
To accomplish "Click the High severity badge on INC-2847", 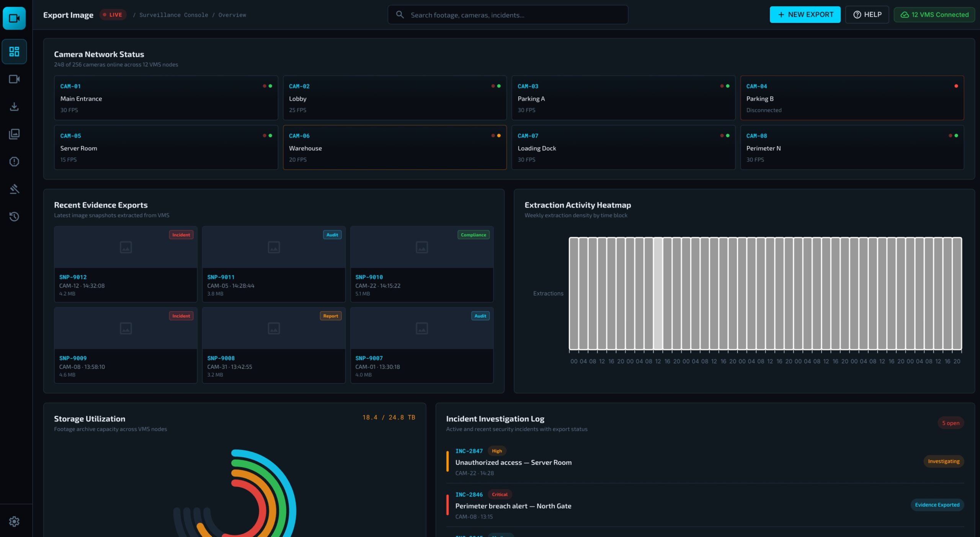I will [497, 451].
